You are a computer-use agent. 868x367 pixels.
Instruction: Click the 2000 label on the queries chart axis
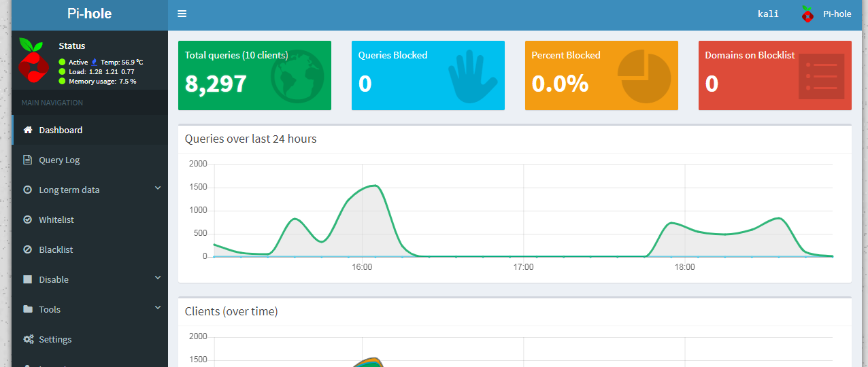(x=198, y=164)
